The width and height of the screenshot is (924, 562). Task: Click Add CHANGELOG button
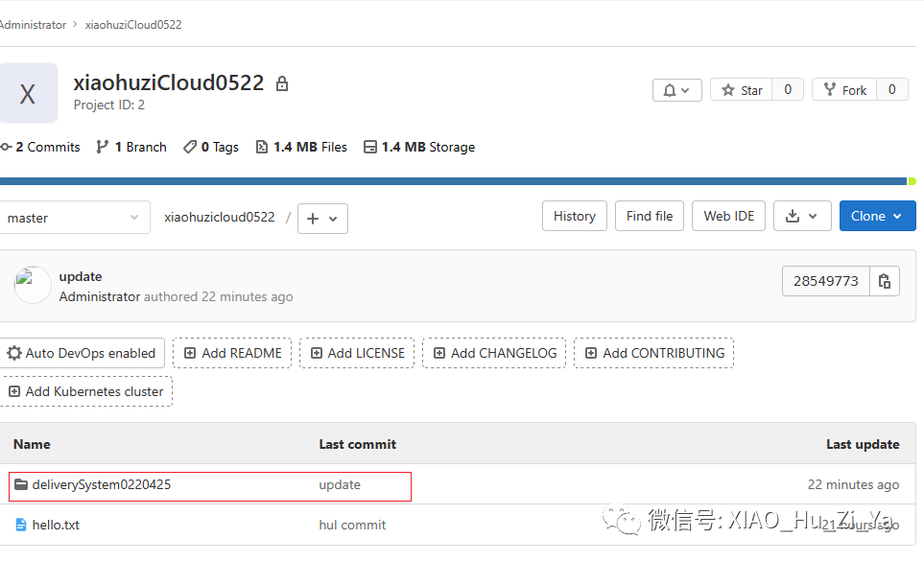tap(494, 353)
